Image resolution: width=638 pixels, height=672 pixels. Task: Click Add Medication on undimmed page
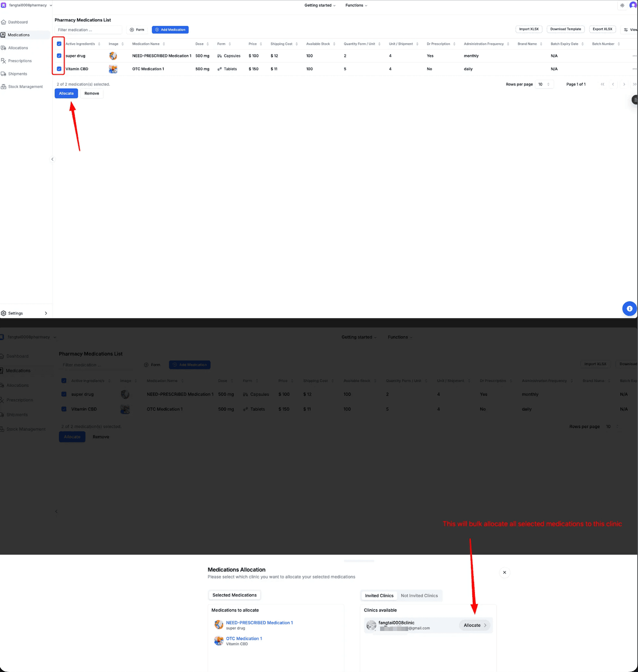click(x=170, y=30)
